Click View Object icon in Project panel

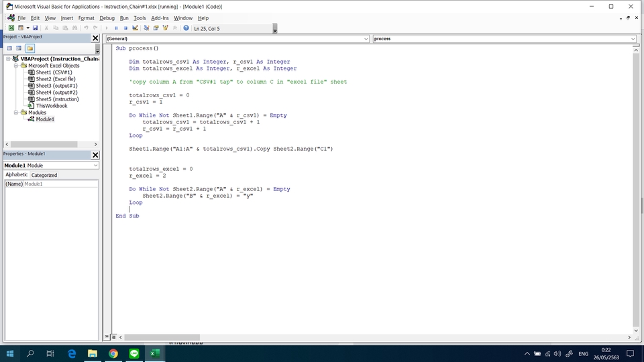tap(19, 48)
